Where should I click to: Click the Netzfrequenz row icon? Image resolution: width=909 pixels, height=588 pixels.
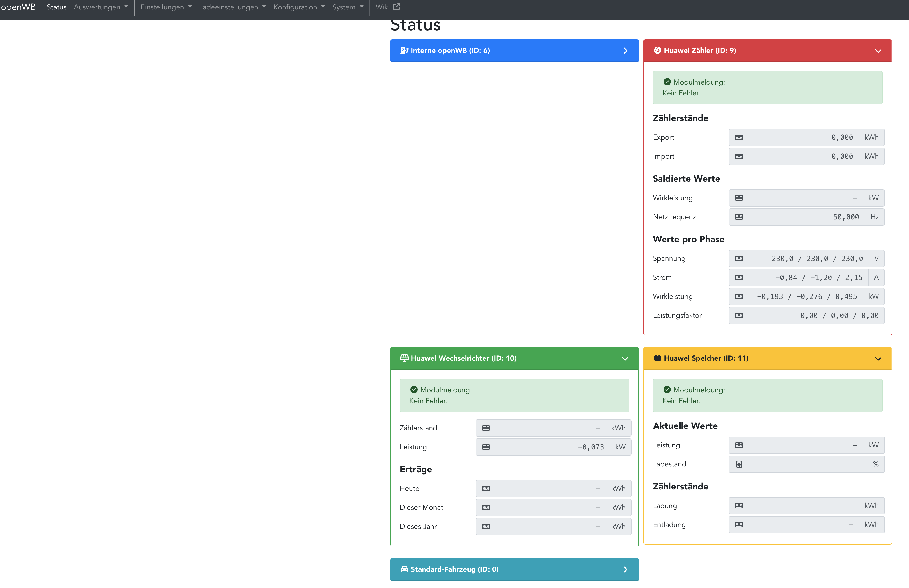click(739, 217)
